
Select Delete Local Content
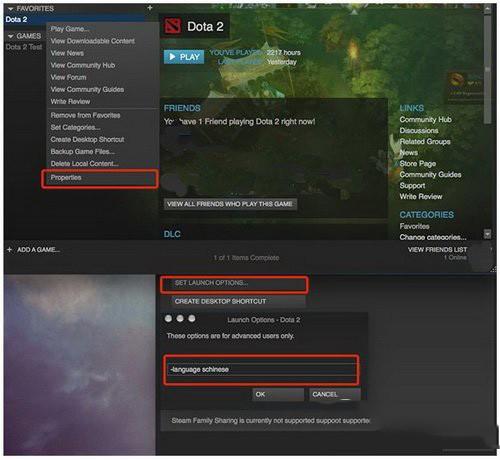pyautogui.click(x=85, y=164)
